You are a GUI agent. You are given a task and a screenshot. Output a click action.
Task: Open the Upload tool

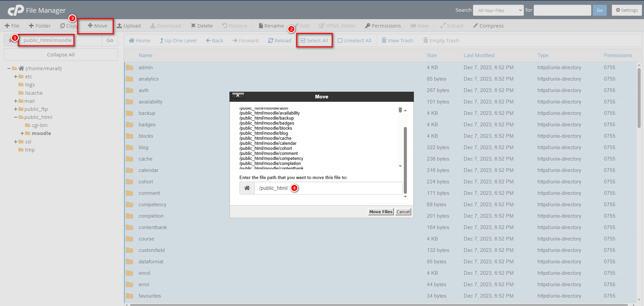tap(129, 26)
